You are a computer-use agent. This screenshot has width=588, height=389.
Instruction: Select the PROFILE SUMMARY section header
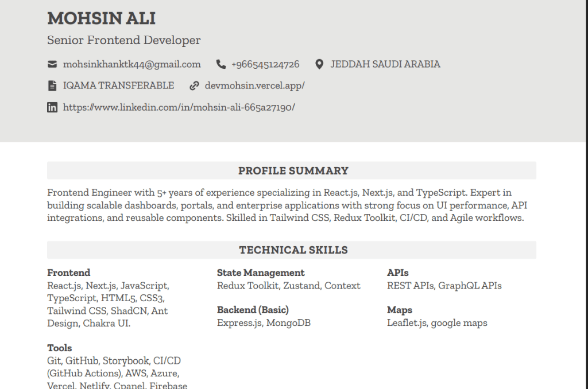click(x=293, y=170)
